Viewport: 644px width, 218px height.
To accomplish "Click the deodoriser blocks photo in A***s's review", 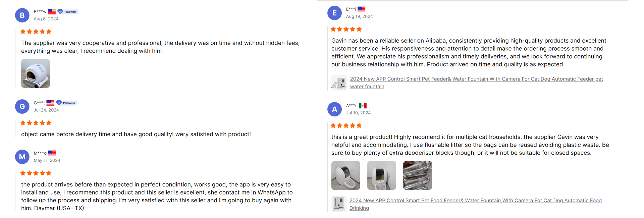I will pos(417,175).
